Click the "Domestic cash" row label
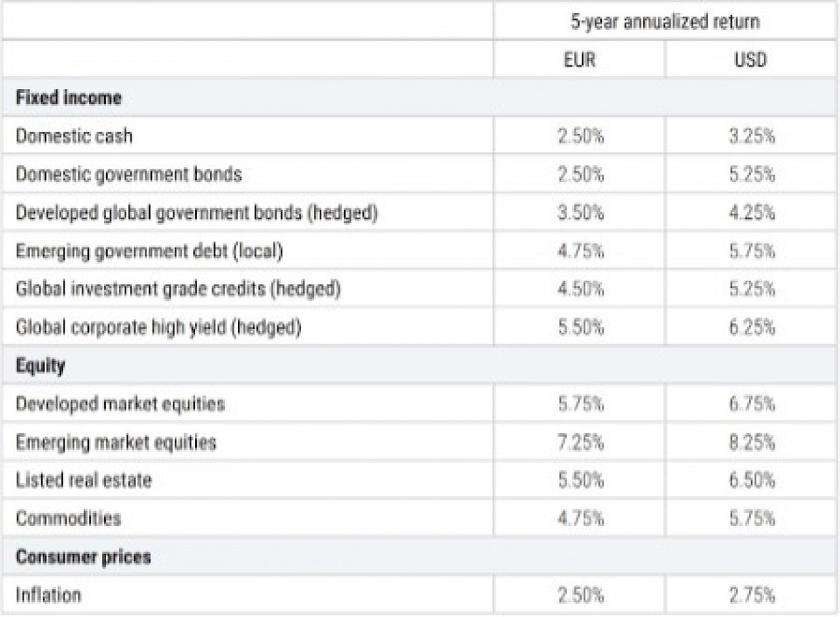This screenshot has width=840, height=617. click(74, 136)
